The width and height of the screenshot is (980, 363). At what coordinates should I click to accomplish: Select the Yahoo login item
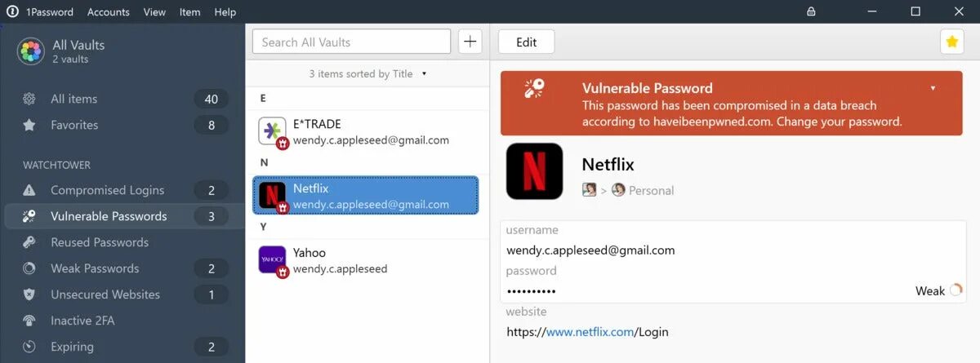(x=366, y=260)
